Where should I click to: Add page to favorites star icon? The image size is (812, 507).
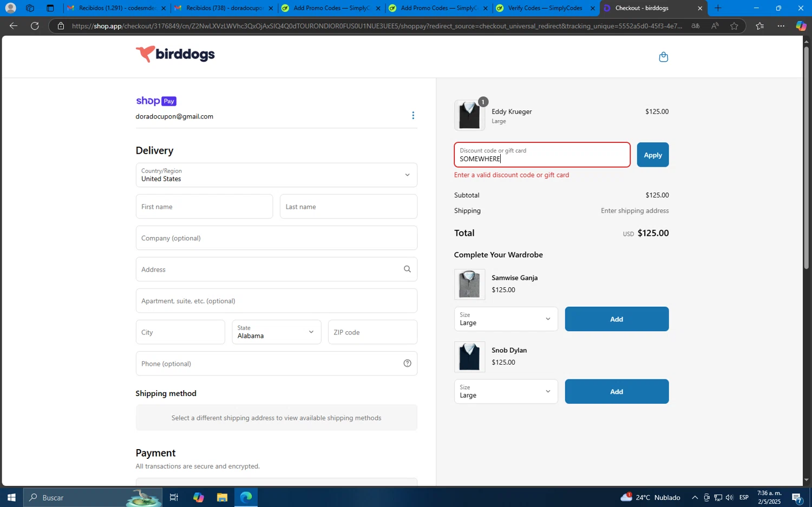734,26
